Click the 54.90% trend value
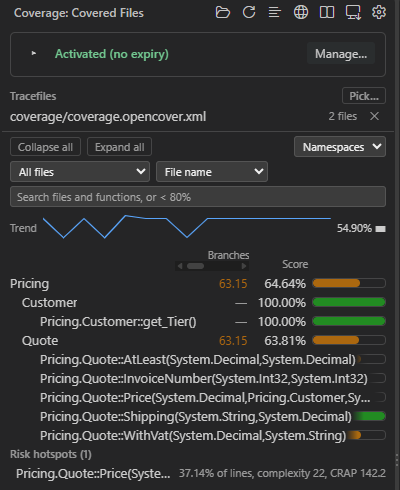 point(354,228)
